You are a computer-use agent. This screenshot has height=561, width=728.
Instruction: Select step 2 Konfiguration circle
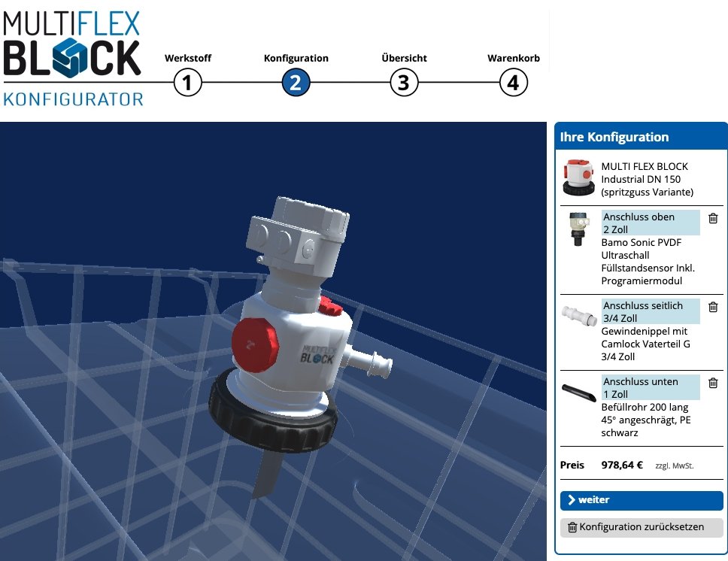pyautogui.click(x=296, y=83)
